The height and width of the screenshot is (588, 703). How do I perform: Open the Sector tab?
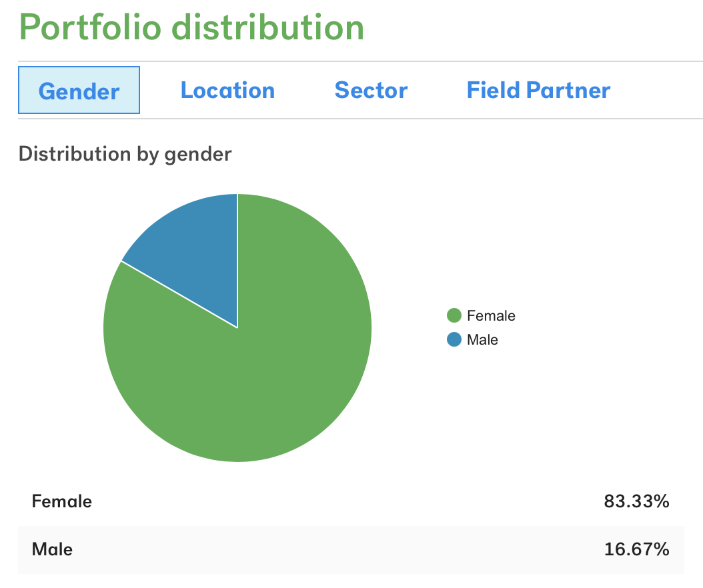pyautogui.click(x=372, y=90)
